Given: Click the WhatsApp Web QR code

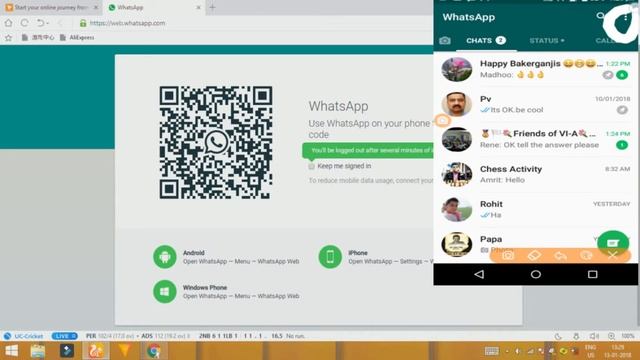Looking at the screenshot, I should [x=216, y=142].
